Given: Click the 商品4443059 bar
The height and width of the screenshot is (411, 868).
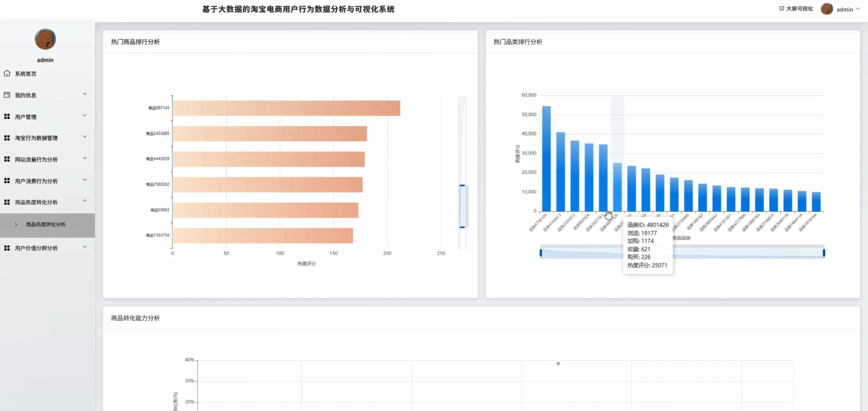Looking at the screenshot, I should [x=268, y=159].
